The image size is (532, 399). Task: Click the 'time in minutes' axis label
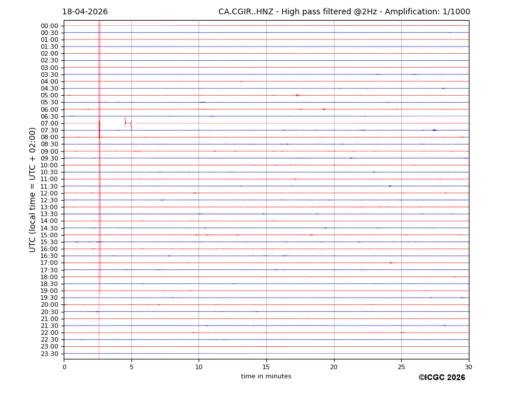click(266, 377)
